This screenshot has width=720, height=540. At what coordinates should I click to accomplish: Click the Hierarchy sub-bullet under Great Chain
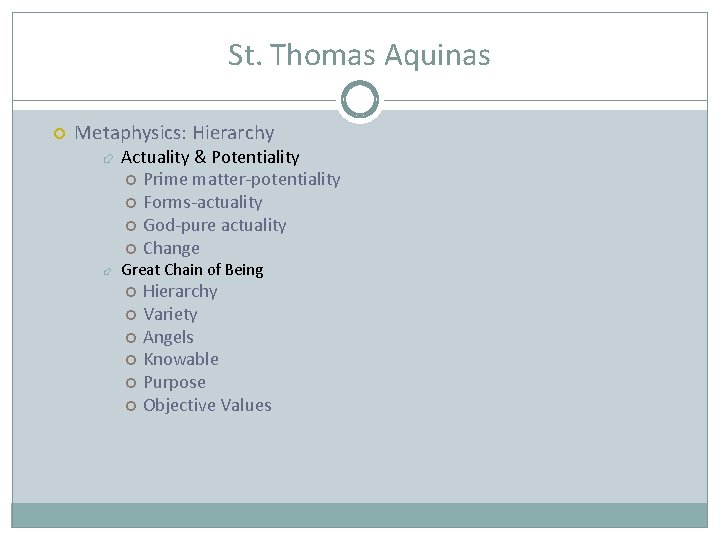(180, 292)
